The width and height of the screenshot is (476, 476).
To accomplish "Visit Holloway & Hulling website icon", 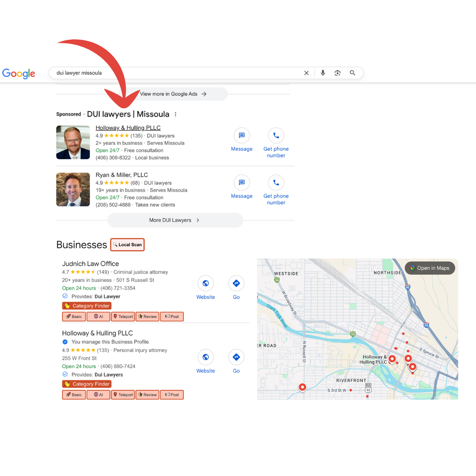I will (x=205, y=357).
